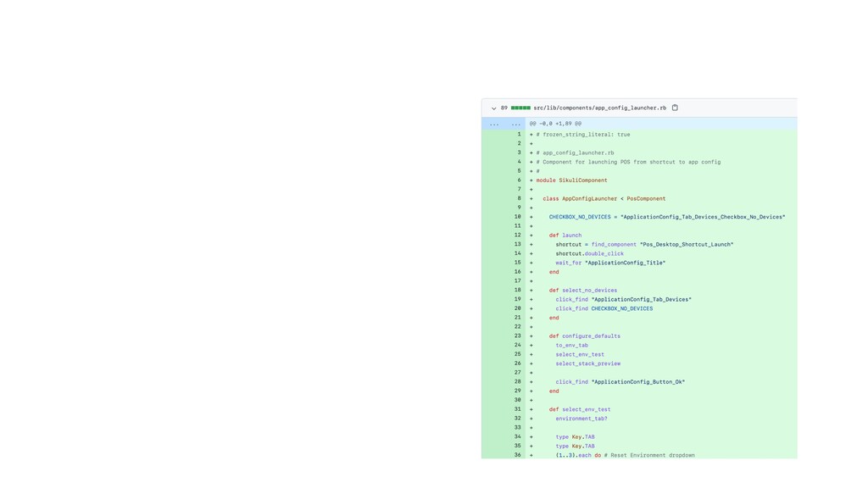Click the right ellipsis in hunk header

[515, 124]
